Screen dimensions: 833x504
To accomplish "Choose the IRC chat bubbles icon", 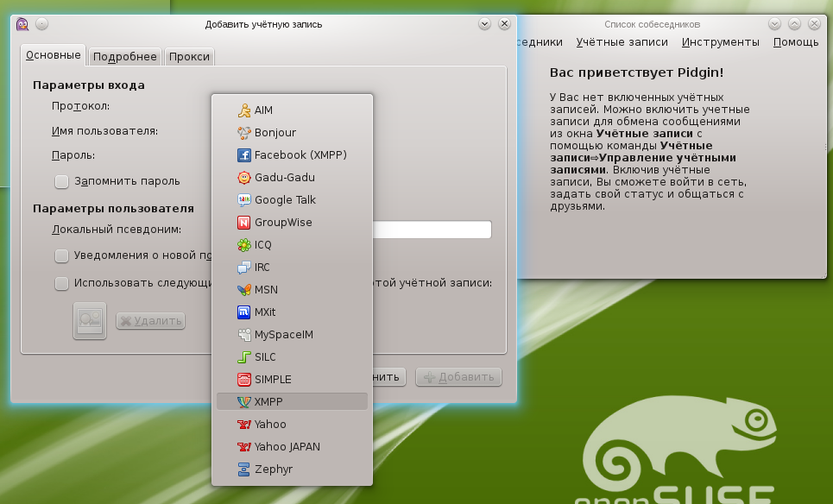I will tap(243, 268).
